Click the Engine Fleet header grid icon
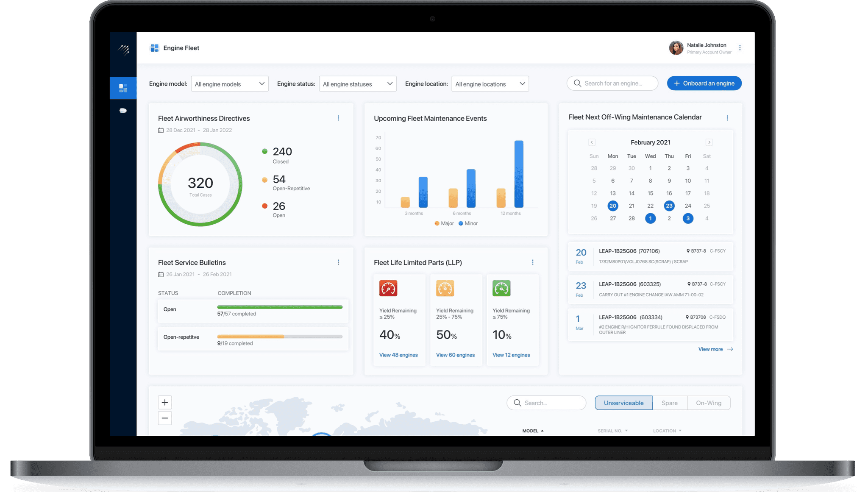The width and height of the screenshot is (868, 501). 154,48
